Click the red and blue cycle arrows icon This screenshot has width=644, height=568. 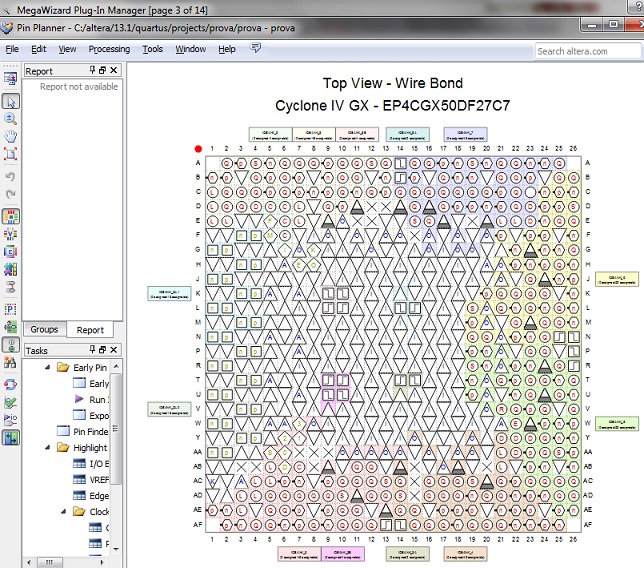tap(11, 385)
